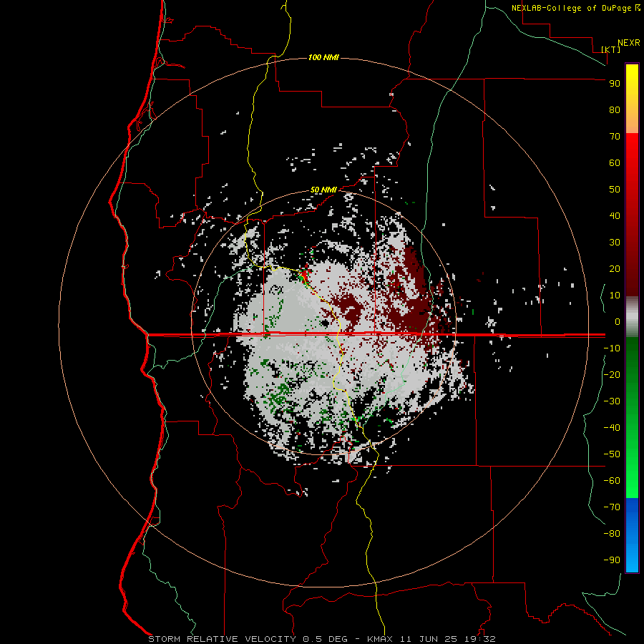644x644 pixels.
Task: Click the NEXR label above the scale
Action: [x=629, y=42]
